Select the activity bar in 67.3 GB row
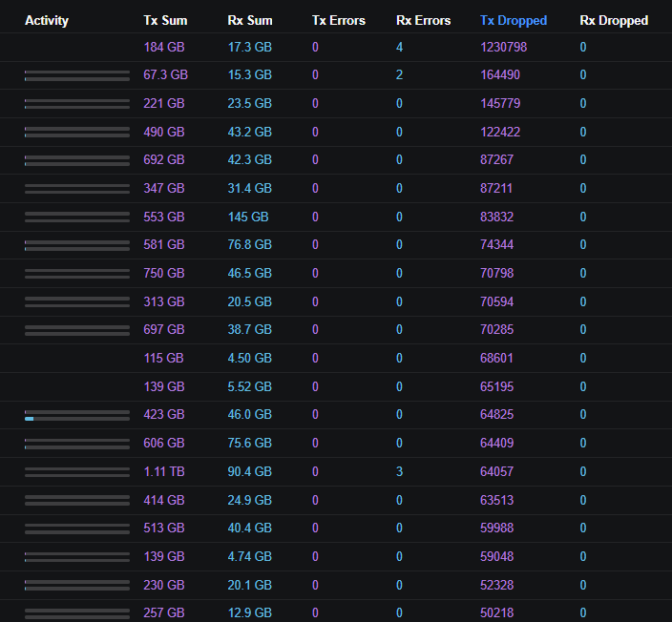The width and height of the screenshot is (672, 622). [x=77, y=75]
